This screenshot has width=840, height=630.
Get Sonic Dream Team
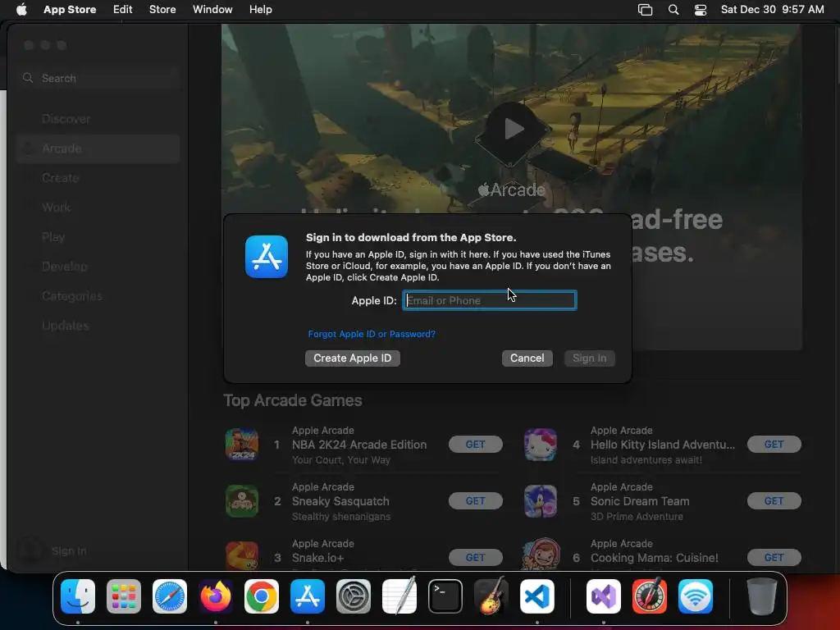[774, 501]
